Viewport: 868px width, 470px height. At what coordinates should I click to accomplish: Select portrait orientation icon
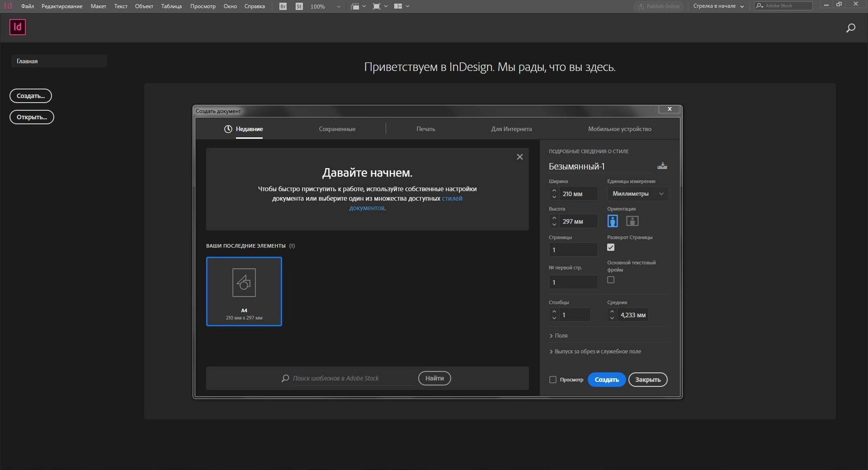tap(613, 221)
